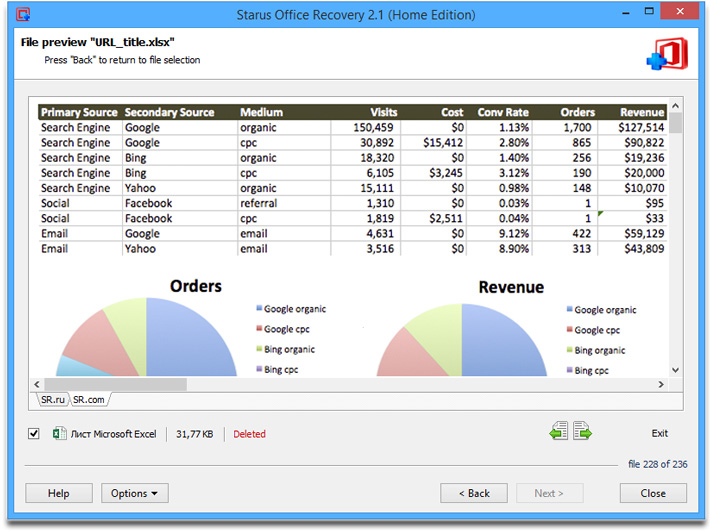Select the conversion rate cell 9.12%
Viewport: 710px width, 531px height.
tap(499, 234)
